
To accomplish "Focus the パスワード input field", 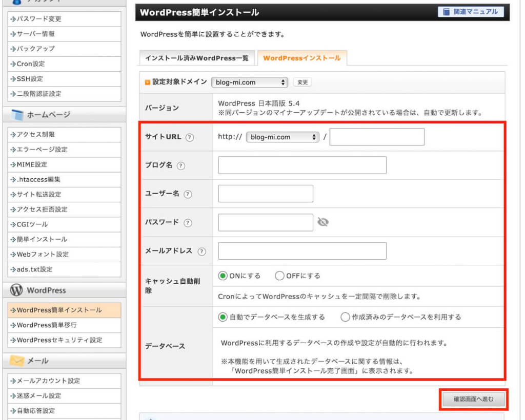I will (x=266, y=222).
